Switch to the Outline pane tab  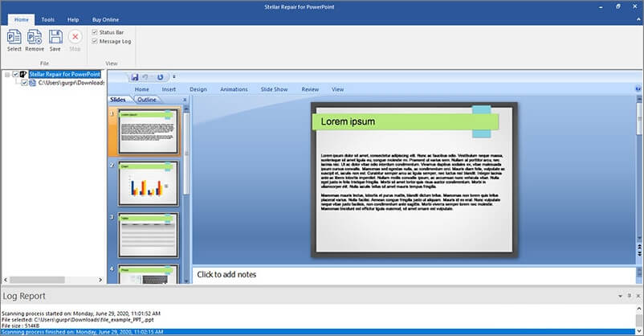click(147, 100)
